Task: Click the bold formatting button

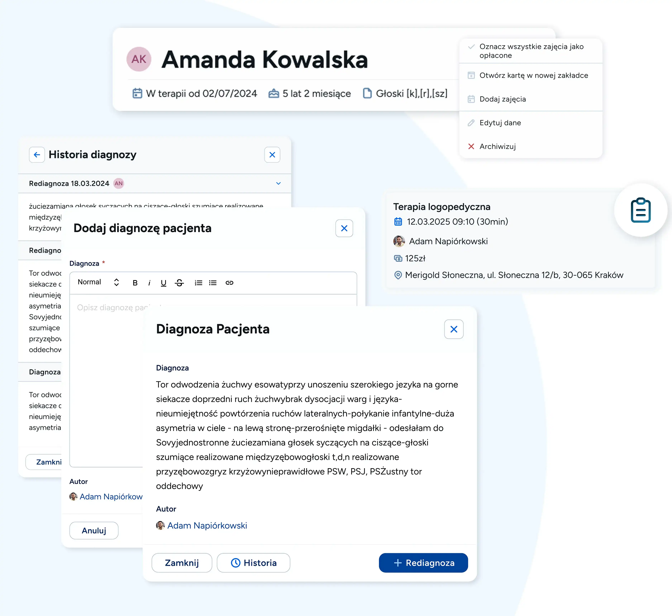Action: [x=135, y=283]
